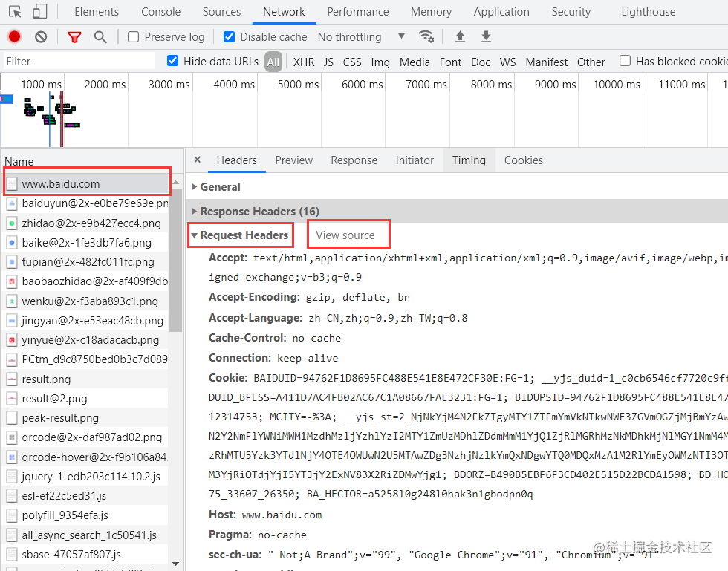Click icon beside zhidao@2x-e9b427ecc4.png

(12, 223)
